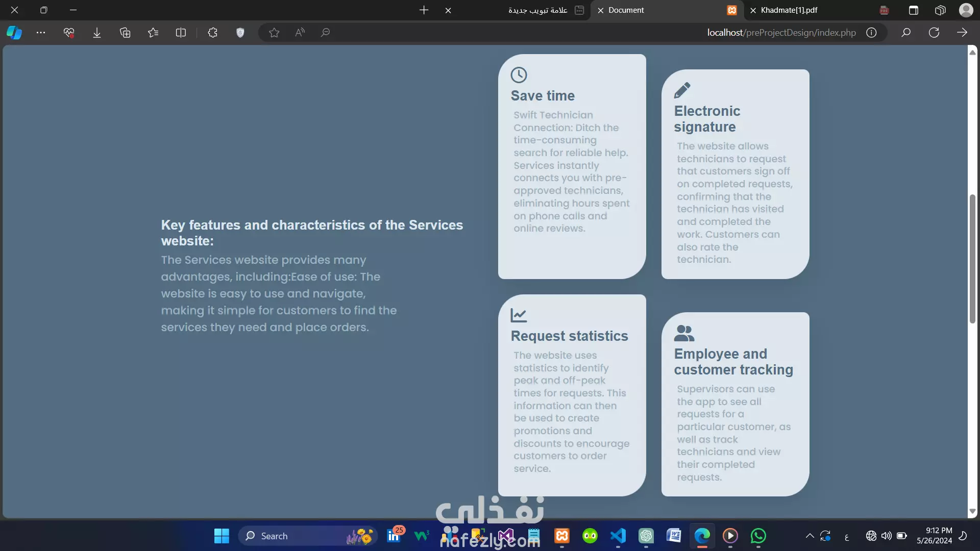This screenshot has height=551, width=980.
Task: Click the Browser essentials heart icon
Action: (69, 33)
